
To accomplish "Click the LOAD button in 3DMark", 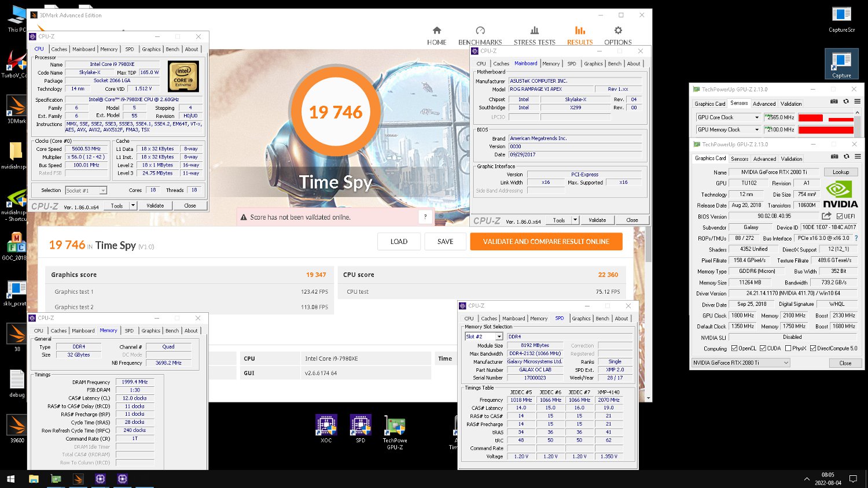I will [x=399, y=242].
